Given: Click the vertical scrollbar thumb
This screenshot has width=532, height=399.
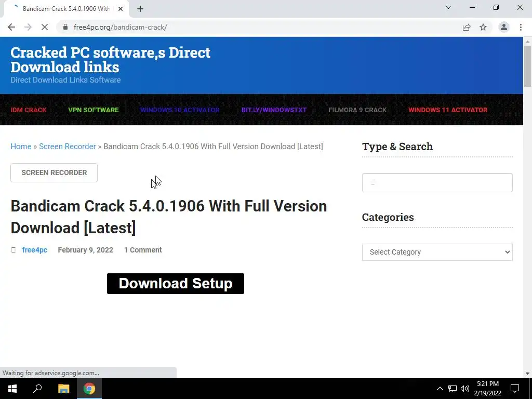Looking at the screenshot, I should point(527,66).
